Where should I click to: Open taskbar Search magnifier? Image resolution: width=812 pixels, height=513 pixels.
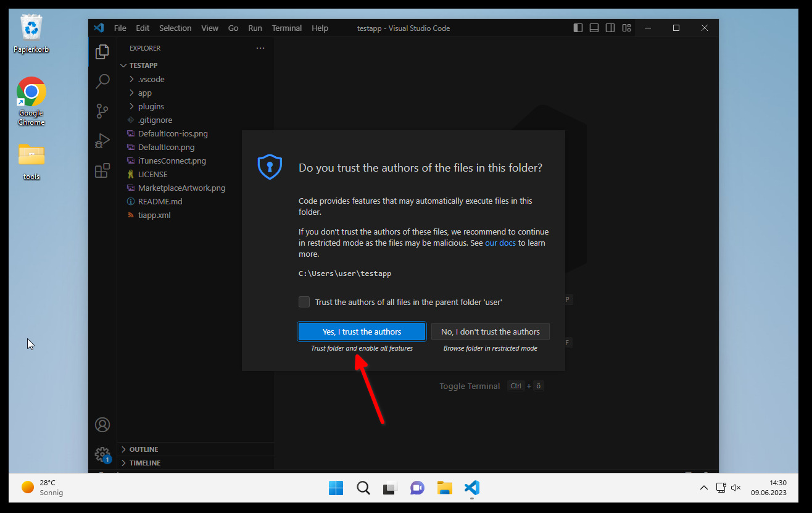click(x=363, y=488)
